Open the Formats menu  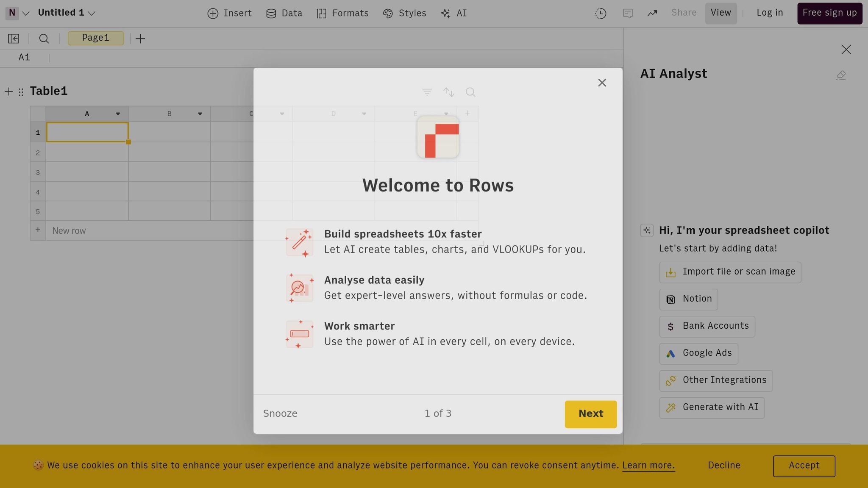point(342,13)
